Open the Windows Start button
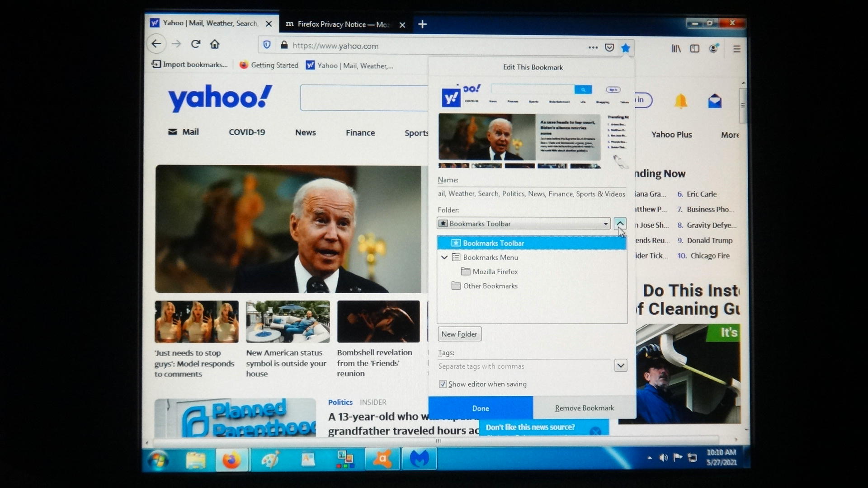 coord(159,460)
